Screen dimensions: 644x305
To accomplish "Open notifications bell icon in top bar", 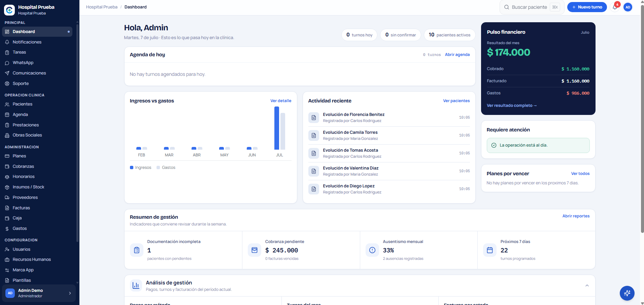I will click(615, 7).
